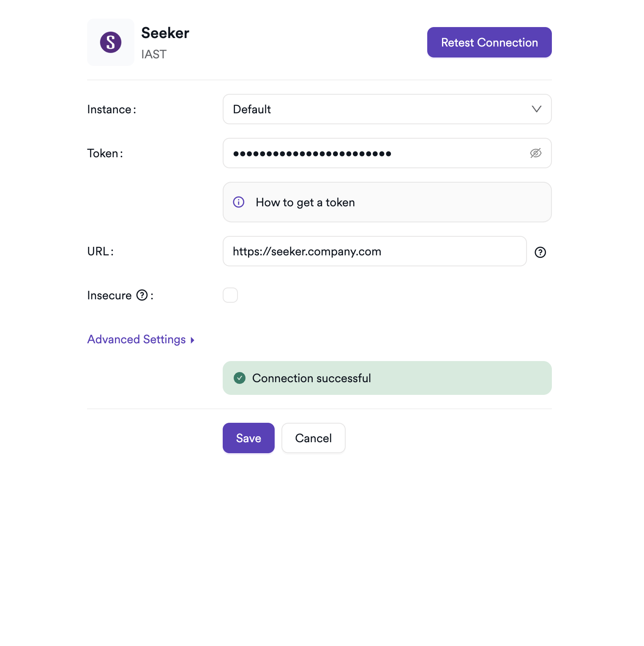This screenshot has width=644, height=646.
Task: Click the arrow icon next to Advanced Settings
Action: pos(192,339)
